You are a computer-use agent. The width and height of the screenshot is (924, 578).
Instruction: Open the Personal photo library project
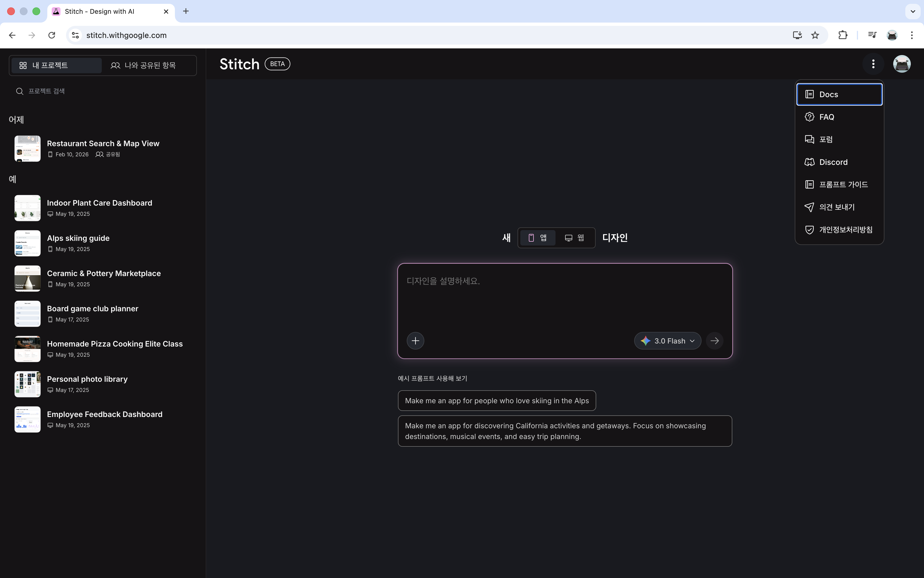103,384
